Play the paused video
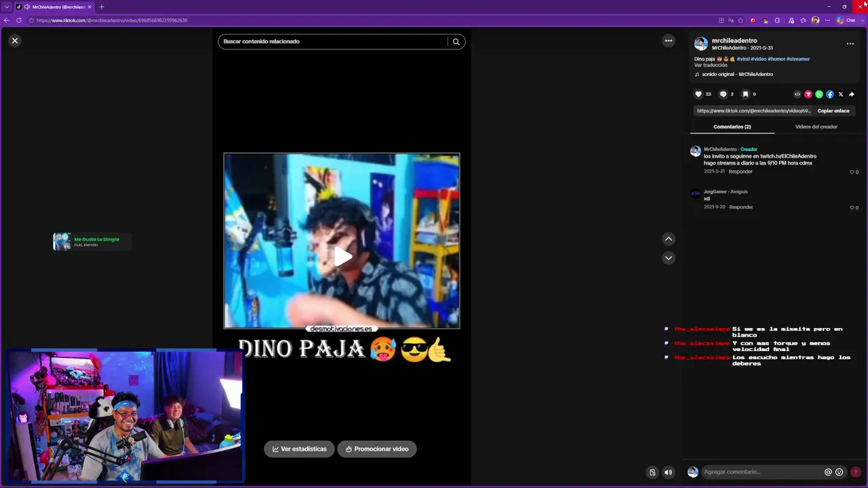This screenshot has width=868, height=488. coord(342,256)
